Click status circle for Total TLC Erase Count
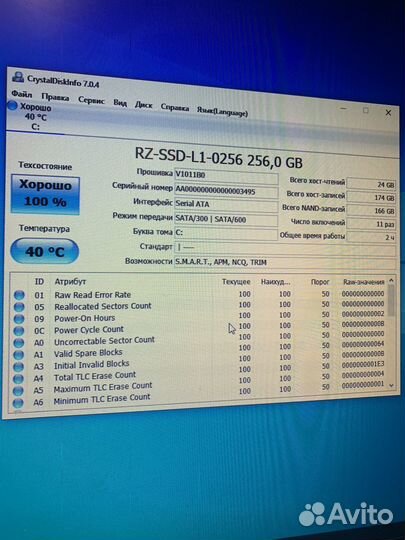This screenshot has width=405, height=540. click(x=18, y=378)
